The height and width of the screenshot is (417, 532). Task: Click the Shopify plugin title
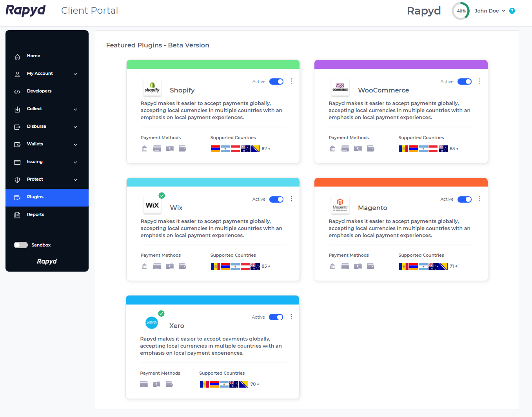point(182,90)
